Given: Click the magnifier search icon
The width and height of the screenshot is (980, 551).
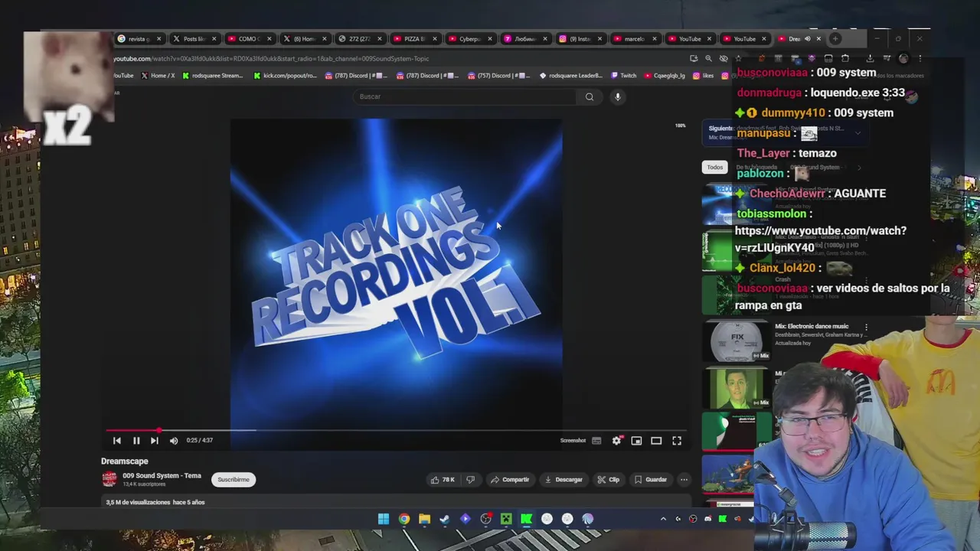Looking at the screenshot, I should coord(590,96).
